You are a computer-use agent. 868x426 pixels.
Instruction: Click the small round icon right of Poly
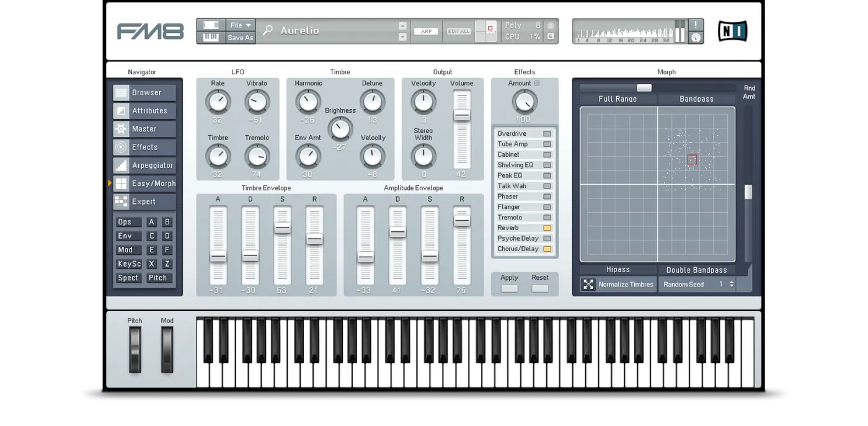[551, 26]
